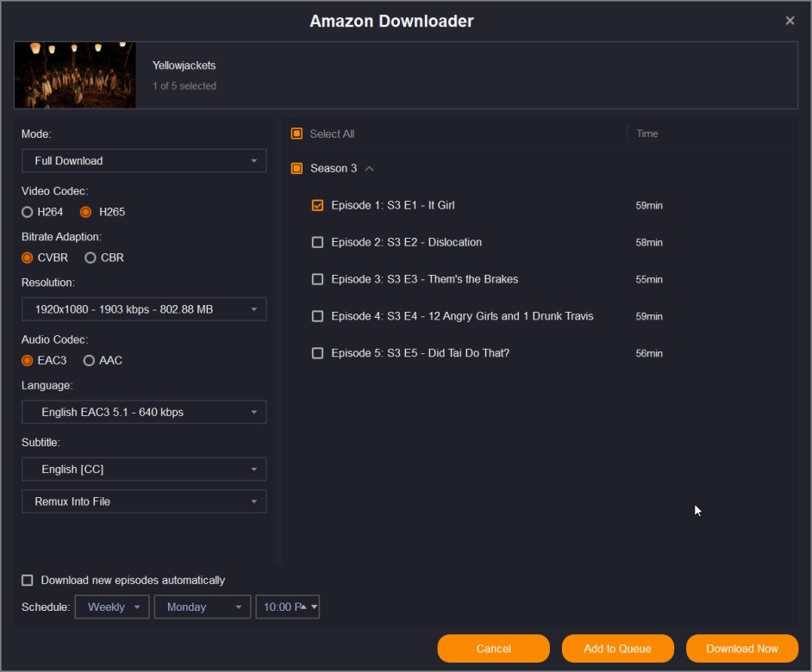
Task: Select the H264 video codec
Action: pyautogui.click(x=28, y=212)
